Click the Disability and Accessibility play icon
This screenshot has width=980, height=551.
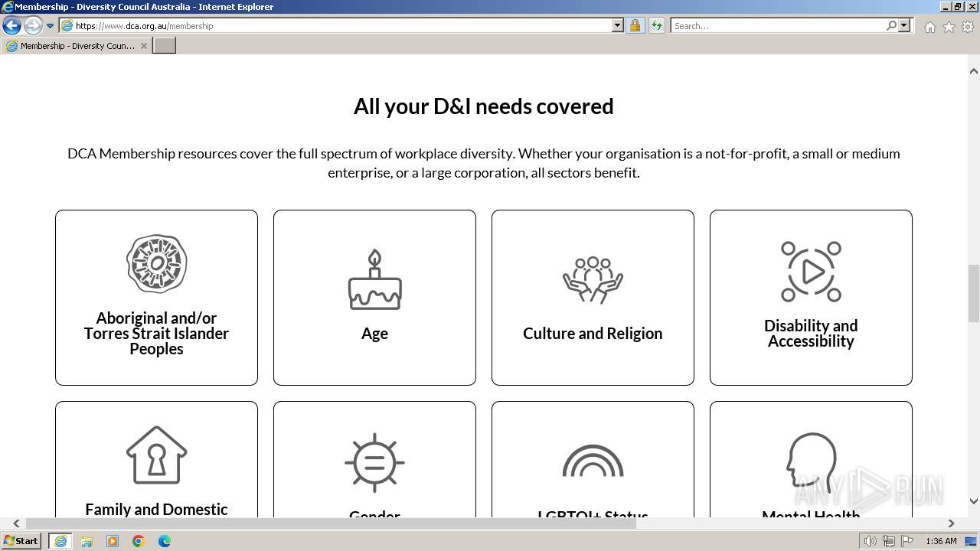pos(811,272)
